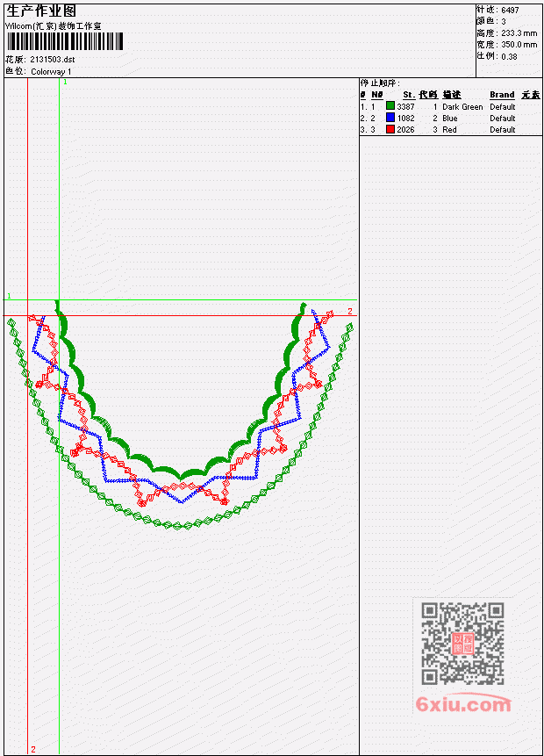
Task: Click the Brand column header
Action: coord(502,95)
